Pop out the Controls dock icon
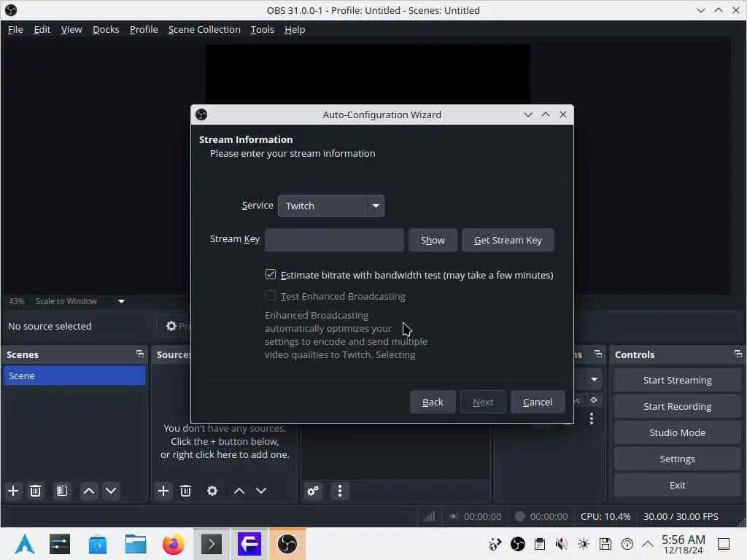Screen dimensions: 747x560 point(738,354)
